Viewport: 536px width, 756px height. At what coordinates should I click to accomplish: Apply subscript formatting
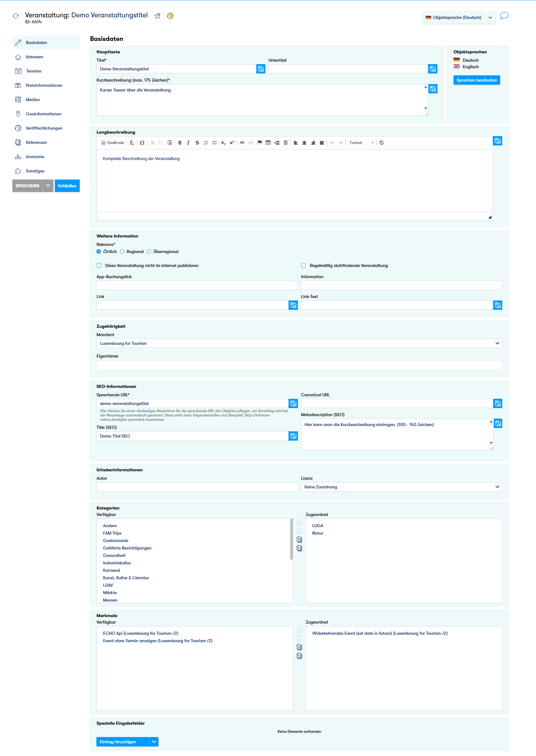[223, 143]
